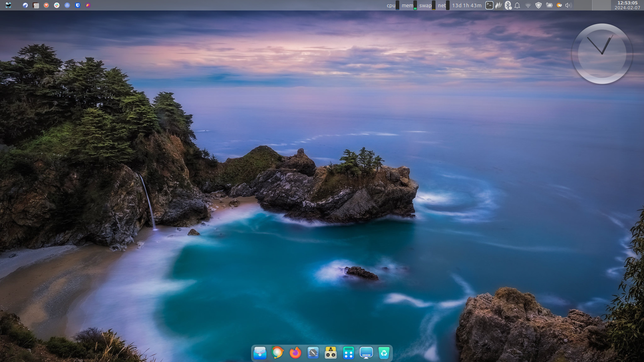644x362 pixels.
Task: Launch the purple flame app icon
Action: pos(88,5)
